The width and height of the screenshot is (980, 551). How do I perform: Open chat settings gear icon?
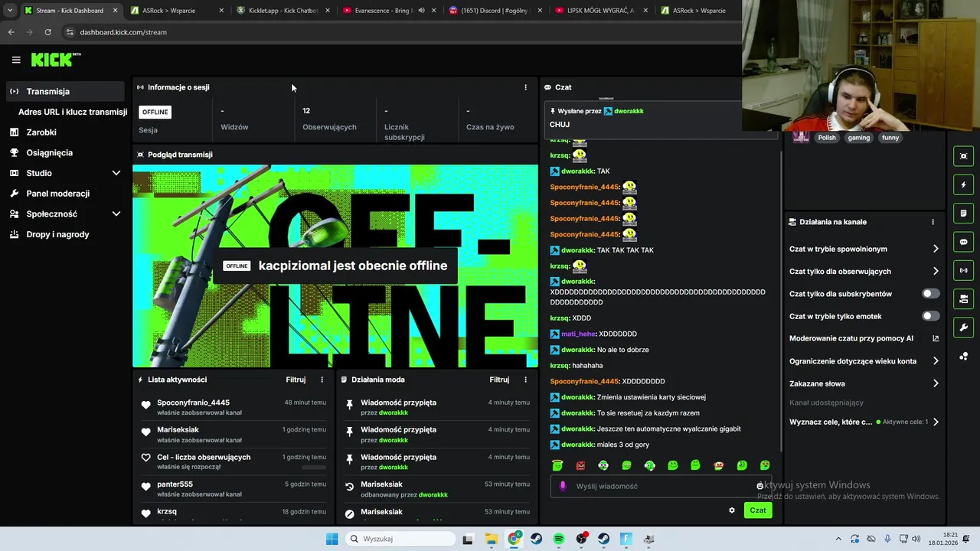732,510
